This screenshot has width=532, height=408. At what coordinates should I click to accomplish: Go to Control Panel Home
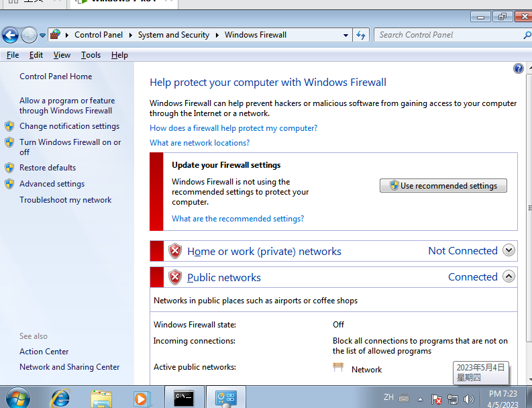[56, 76]
